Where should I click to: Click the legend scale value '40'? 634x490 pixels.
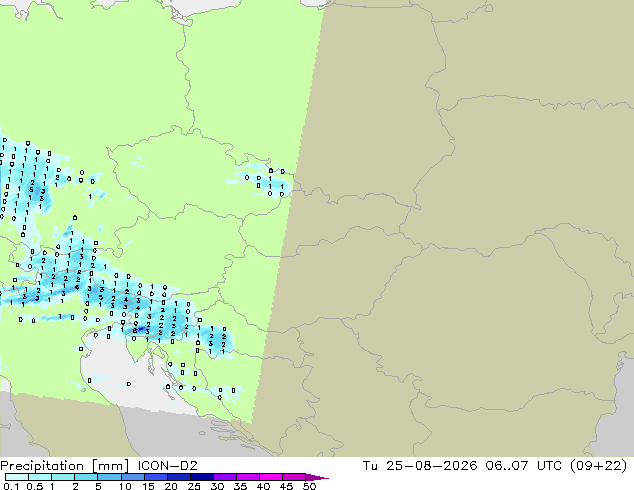click(x=263, y=486)
